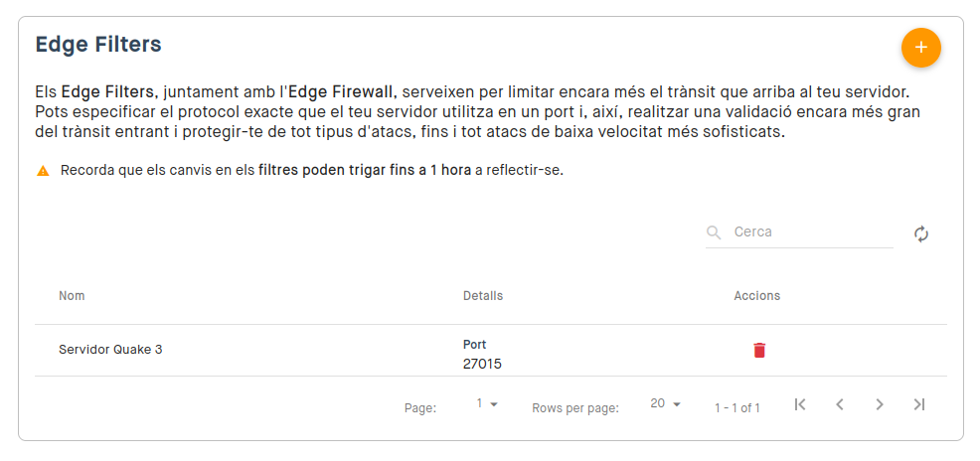This screenshot has height=461, width=980.
Task: Click the search magnifier icon
Action: [x=713, y=233]
